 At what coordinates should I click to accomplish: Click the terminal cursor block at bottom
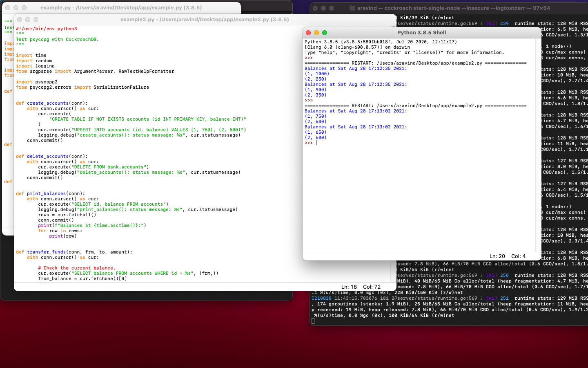tap(313, 321)
